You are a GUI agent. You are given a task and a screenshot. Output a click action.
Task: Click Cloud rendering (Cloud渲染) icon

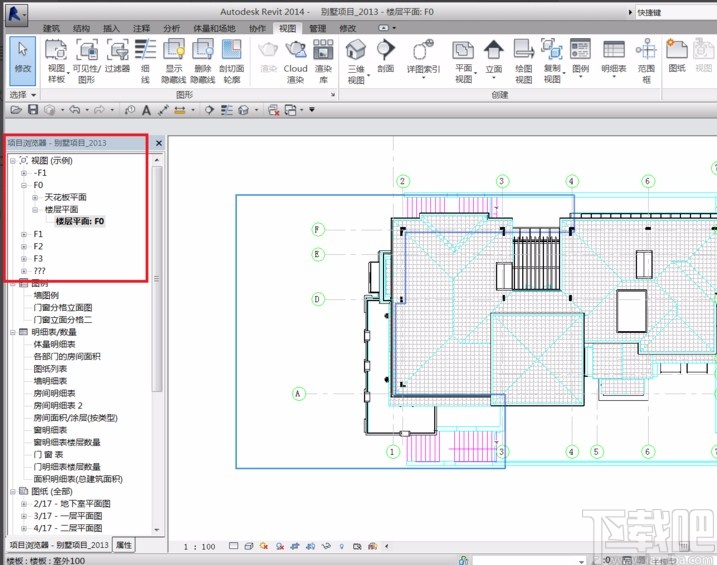point(295,61)
